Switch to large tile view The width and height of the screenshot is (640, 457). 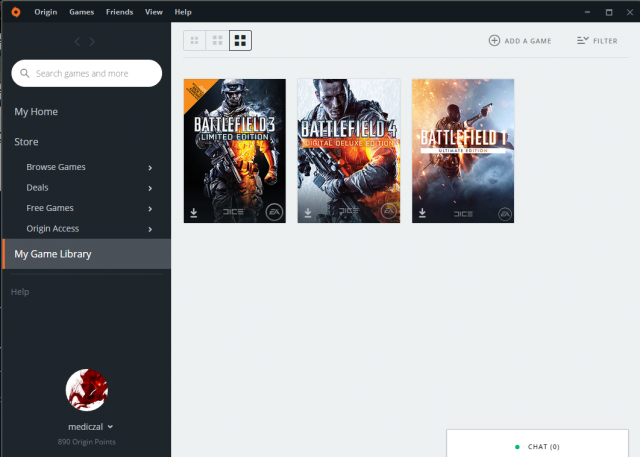[x=240, y=40]
